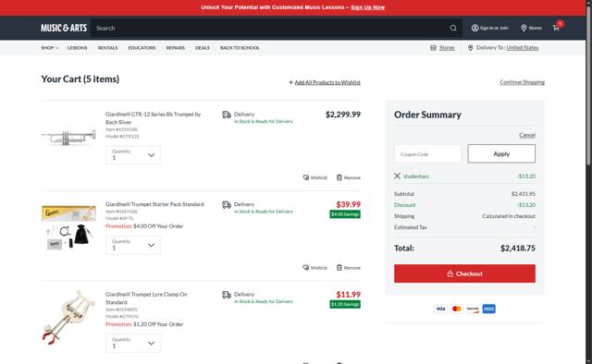Open the Stores location pin in header

(x=524, y=28)
